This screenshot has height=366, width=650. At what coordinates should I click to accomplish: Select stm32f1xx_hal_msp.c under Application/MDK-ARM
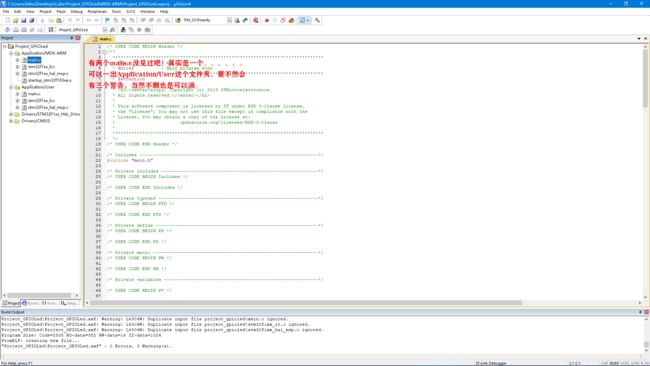coord(48,73)
